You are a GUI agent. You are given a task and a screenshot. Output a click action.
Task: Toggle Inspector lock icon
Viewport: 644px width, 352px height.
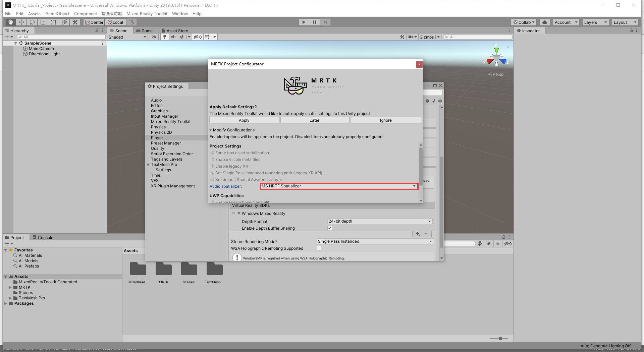(631, 31)
